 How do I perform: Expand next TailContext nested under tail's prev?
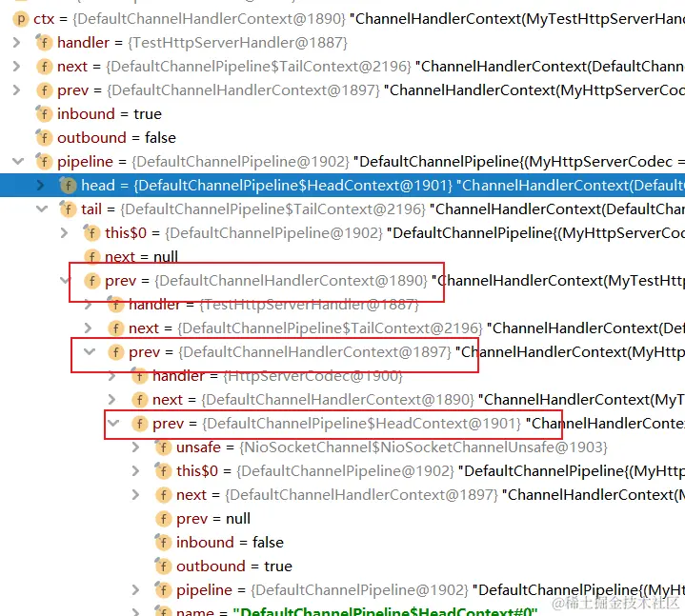[x=89, y=328]
